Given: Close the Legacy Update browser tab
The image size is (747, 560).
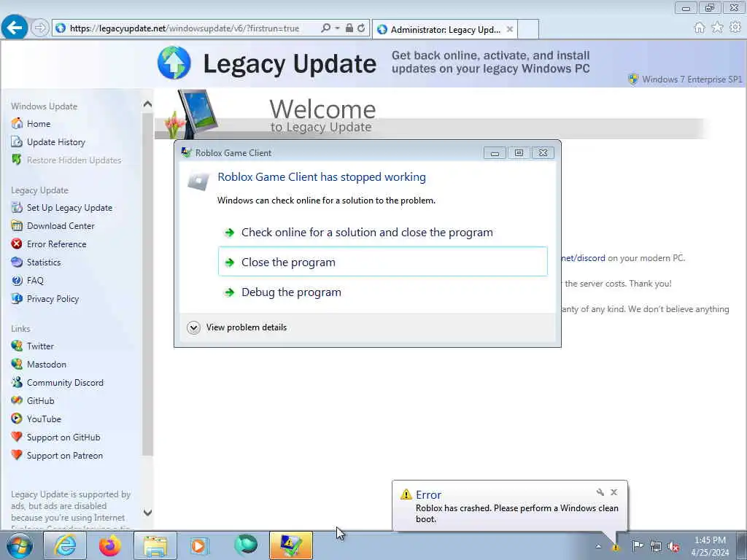Looking at the screenshot, I should tap(510, 29).
